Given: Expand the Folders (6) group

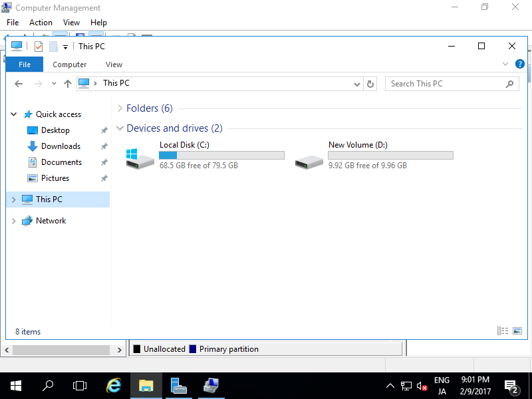Looking at the screenshot, I should click(x=120, y=108).
